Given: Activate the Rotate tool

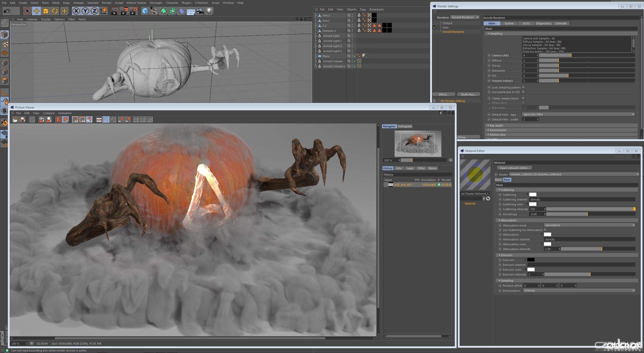Looking at the screenshot, I should (x=55, y=11).
